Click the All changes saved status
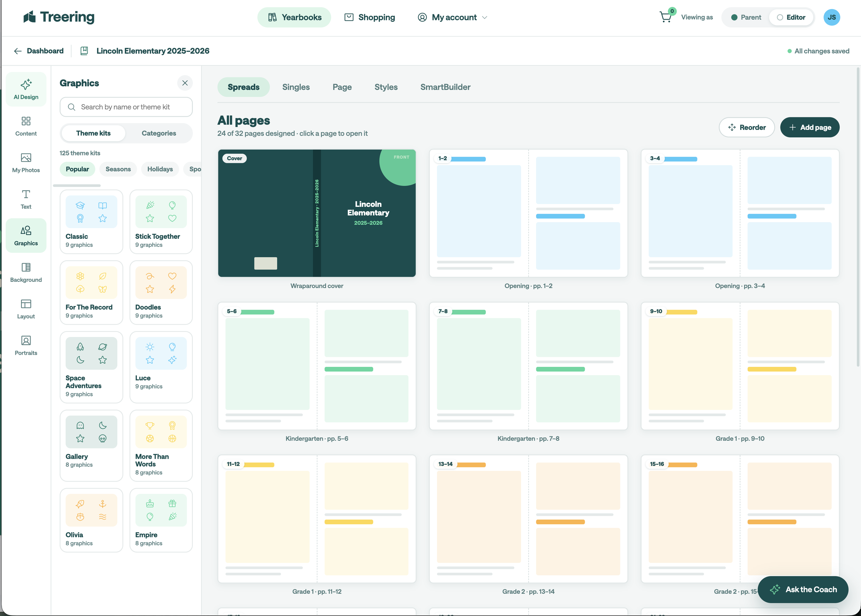 pos(819,51)
